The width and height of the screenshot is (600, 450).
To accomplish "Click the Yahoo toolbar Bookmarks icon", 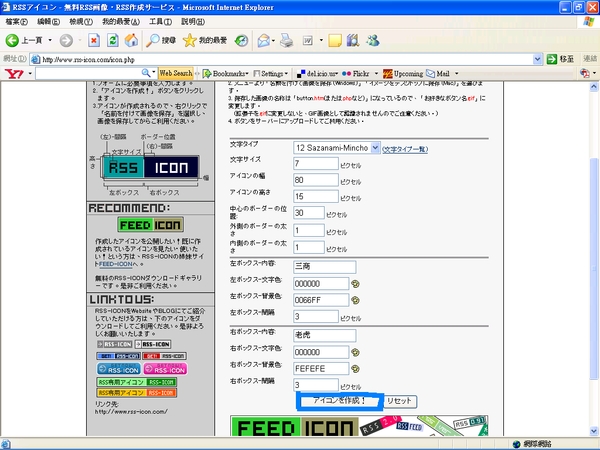I will [207, 73].
